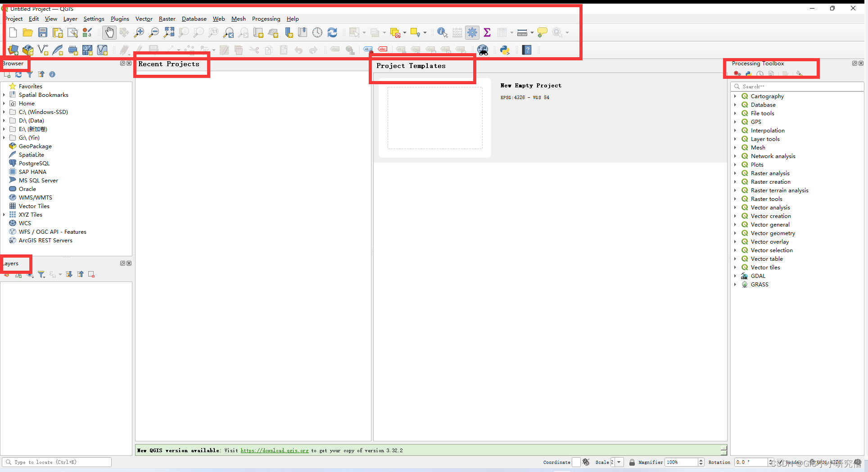Expand Spatial Bookmarks in Browser tree
This screenshot has height=472, width=868.
(4, 95)
